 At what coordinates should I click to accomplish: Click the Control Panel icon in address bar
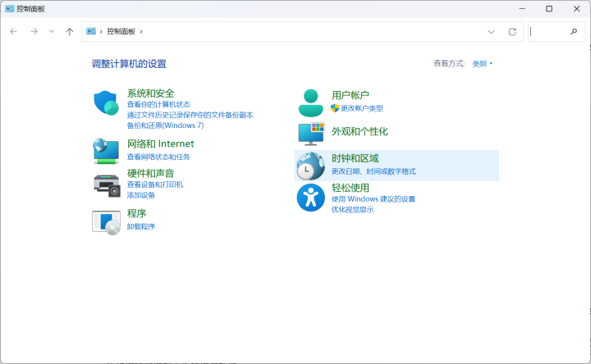pyautogui.click(x=91, y=31)
